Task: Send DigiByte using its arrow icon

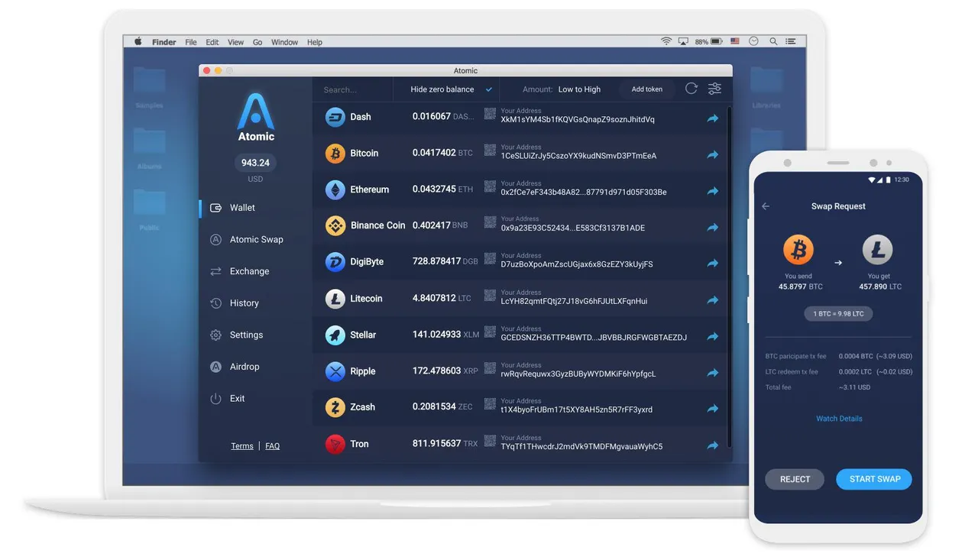Action: click(x=713, y=263)
